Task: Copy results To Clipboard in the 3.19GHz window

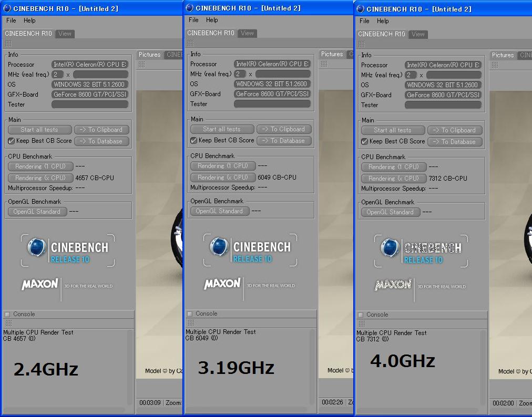Action: point(284,129)
